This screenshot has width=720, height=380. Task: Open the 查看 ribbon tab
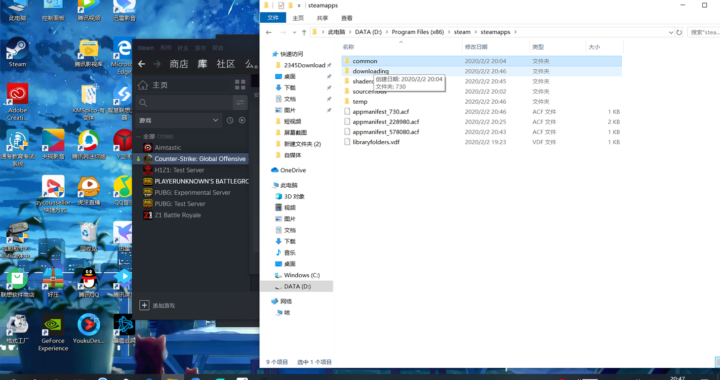click(x=347, y=18)
